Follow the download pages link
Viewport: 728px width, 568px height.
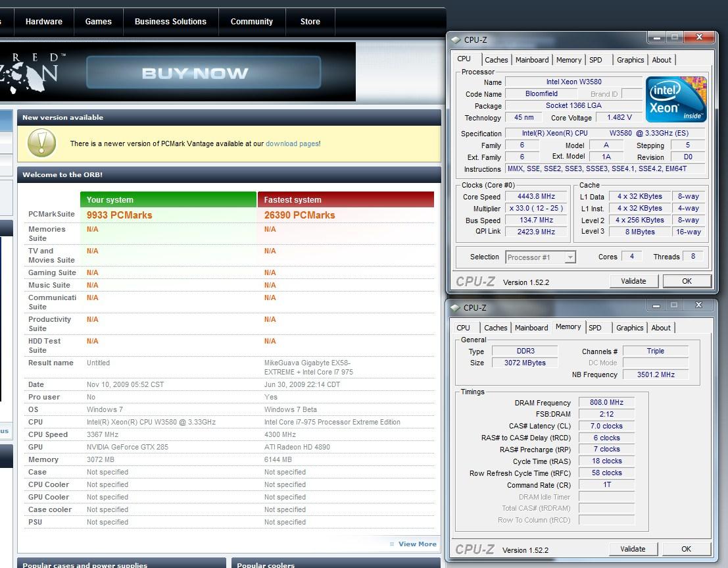(x=292, y=143)
